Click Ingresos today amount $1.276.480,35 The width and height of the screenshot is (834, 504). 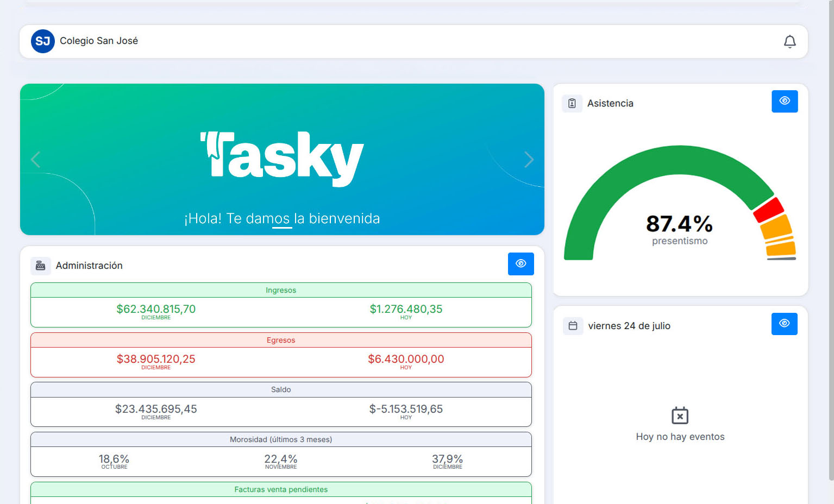pyautogui.click(x=406, y=309)
